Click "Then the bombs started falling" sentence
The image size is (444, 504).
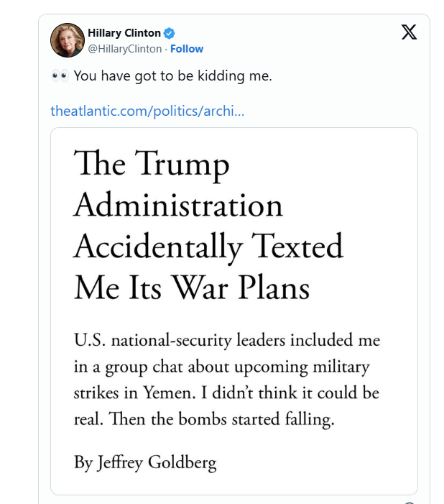233,420
